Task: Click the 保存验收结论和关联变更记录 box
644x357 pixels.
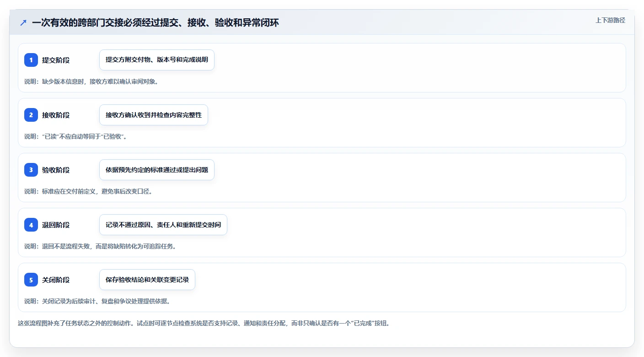Action: pos(147,280)
